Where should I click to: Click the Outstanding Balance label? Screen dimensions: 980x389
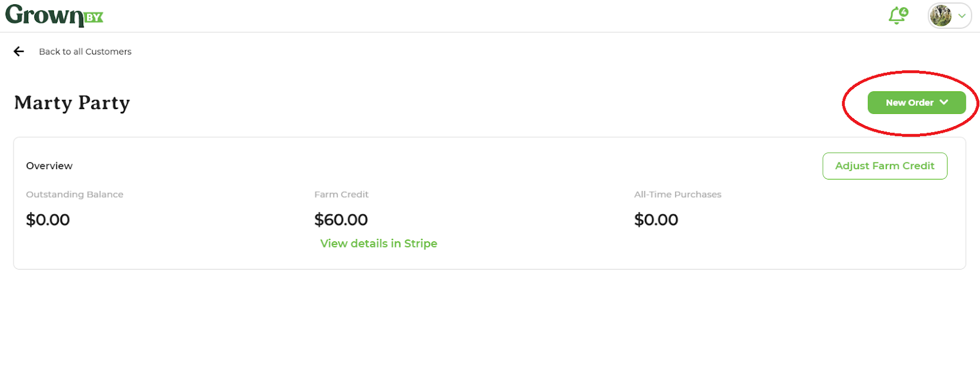(x=75, y=194)
